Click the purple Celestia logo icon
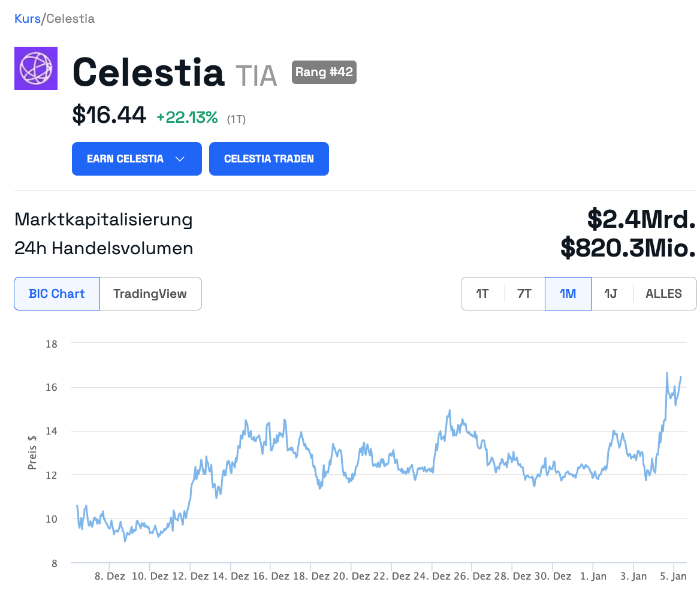 tap(36, 68)
